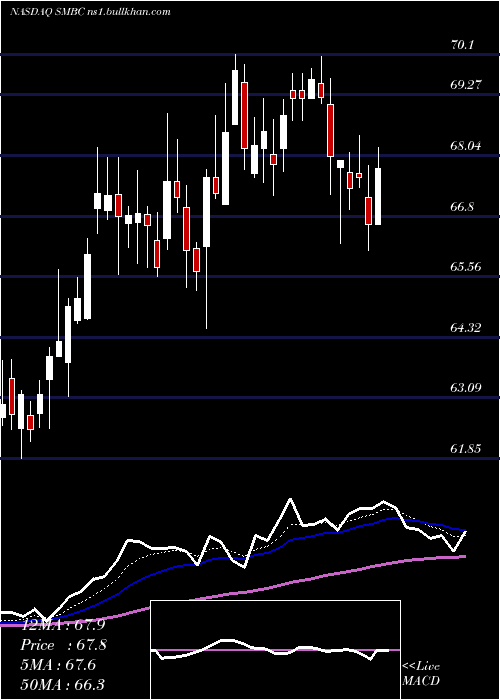500x700 pixels.
Task: Click the 63.09 price level label
Action: tap(466, 388)
